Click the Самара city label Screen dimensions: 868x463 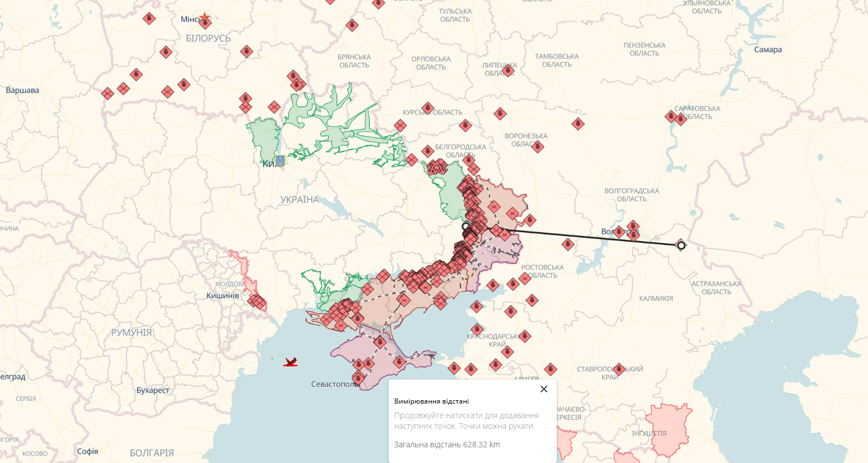click(768, 50)
